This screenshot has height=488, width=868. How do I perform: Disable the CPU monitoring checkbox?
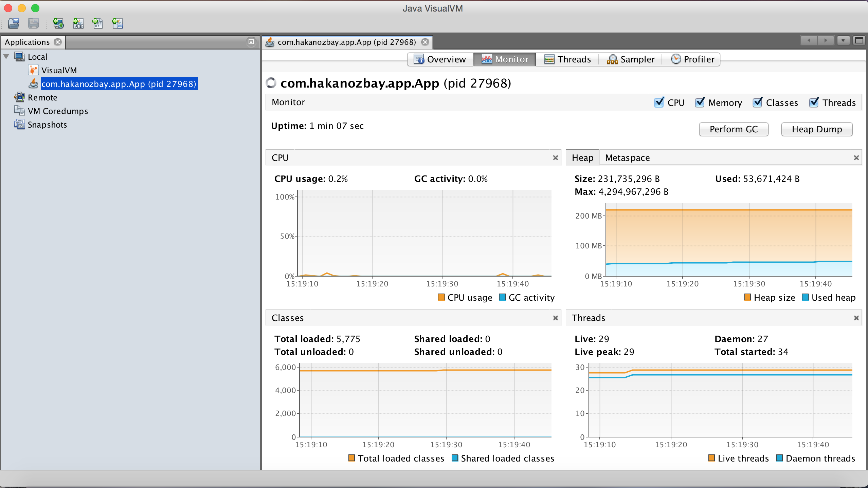click(659, 102)
